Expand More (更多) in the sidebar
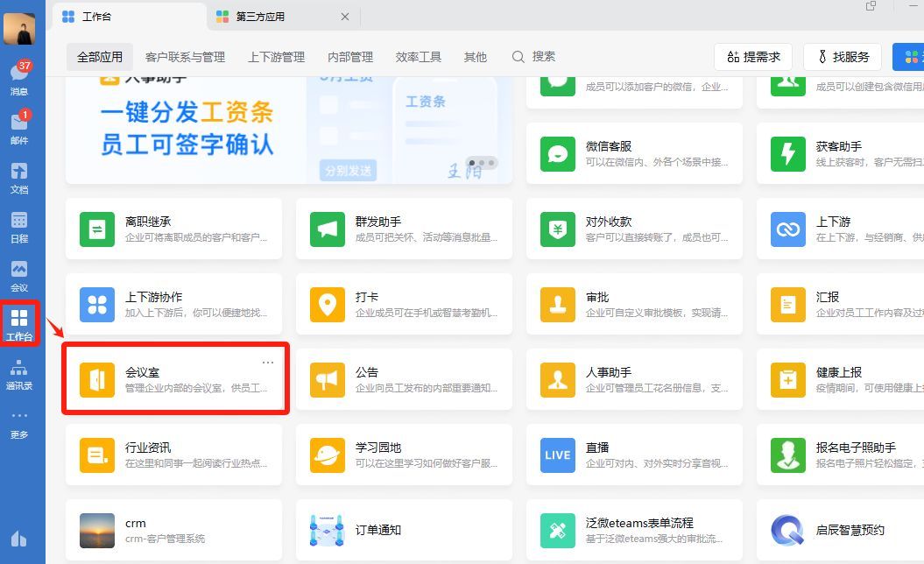 click(x=18, y=422)
